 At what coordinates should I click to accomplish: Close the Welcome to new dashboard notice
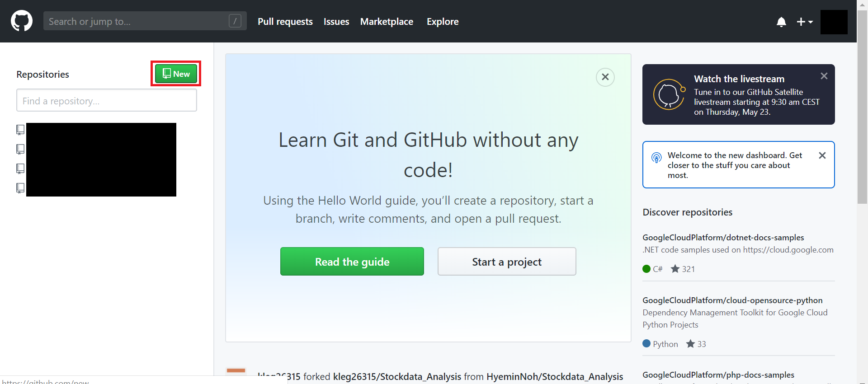point(822,155)
